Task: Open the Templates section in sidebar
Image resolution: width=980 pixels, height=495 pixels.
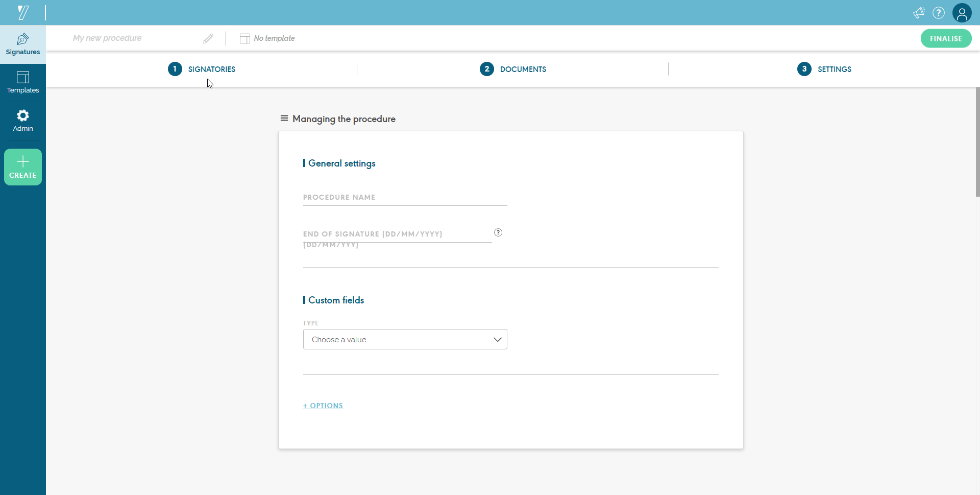Action: click(23, 83)
